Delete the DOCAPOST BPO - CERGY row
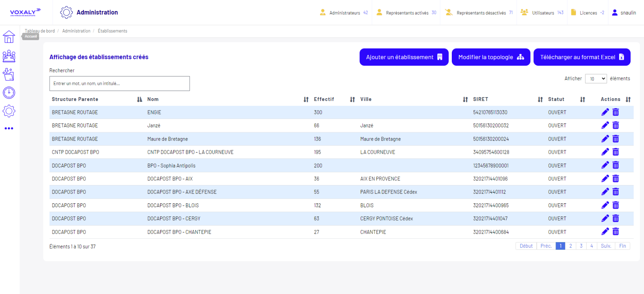This screenshot has height=294, width=644. tap(616, 218)
